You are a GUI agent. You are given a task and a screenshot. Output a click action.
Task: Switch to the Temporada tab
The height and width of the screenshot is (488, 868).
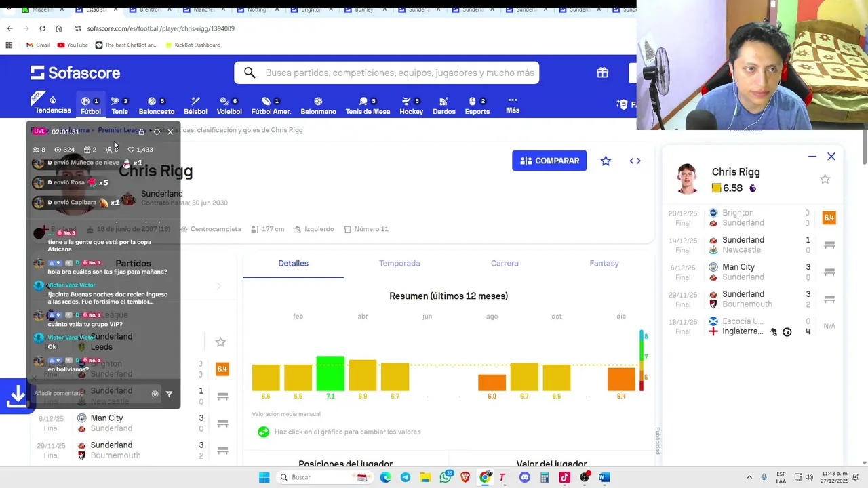tap(399, 263)
